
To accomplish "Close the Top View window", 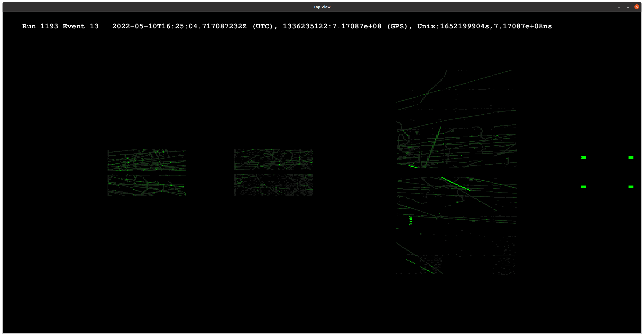I will pos(637,7).
